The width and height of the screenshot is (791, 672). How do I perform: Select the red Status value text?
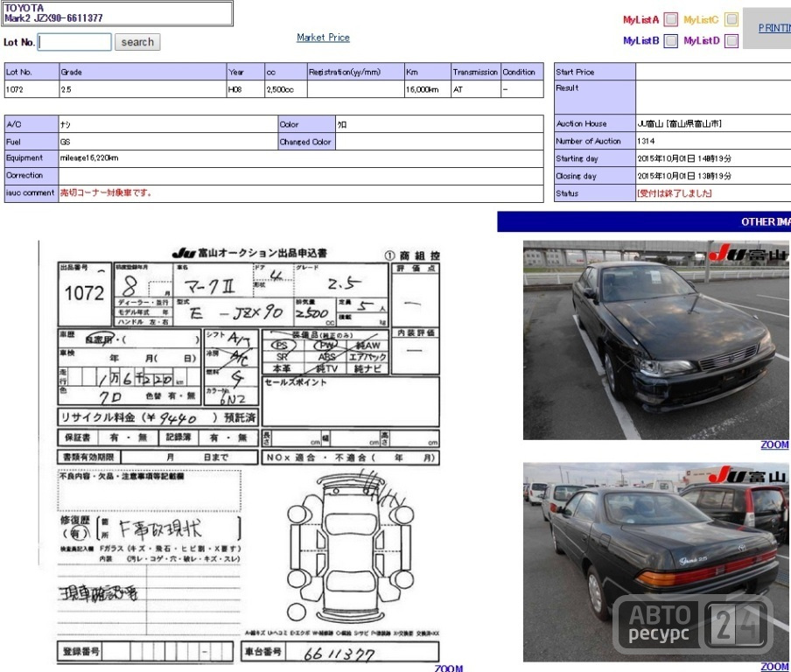click(x=675, y=193)
